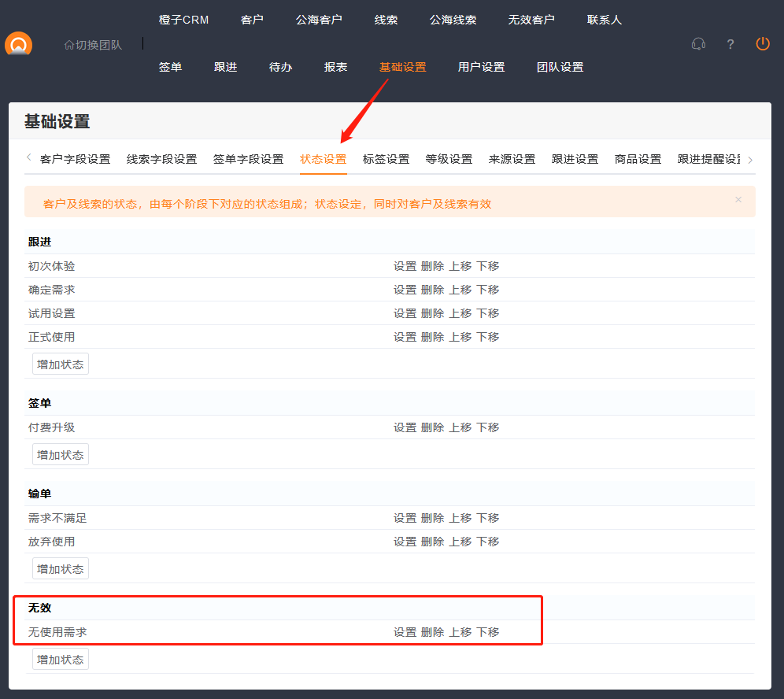Click 切换团队 home icon link
Viewport: 784px width, 699px height.
click(x=93, y=45)
